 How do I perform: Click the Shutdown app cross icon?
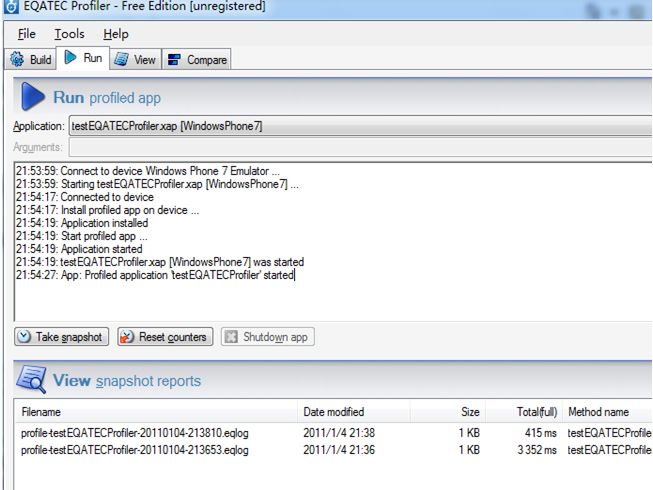click(x=231, y=336)
